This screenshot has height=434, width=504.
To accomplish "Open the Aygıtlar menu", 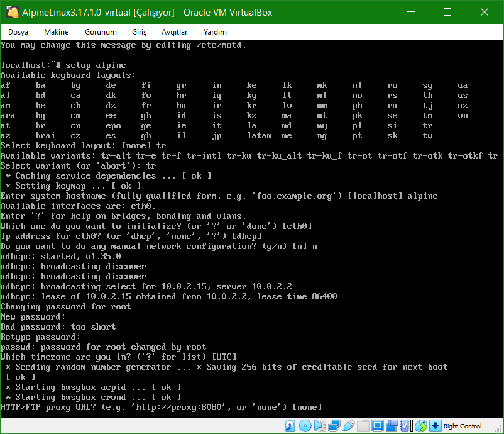I will (174, 32).
